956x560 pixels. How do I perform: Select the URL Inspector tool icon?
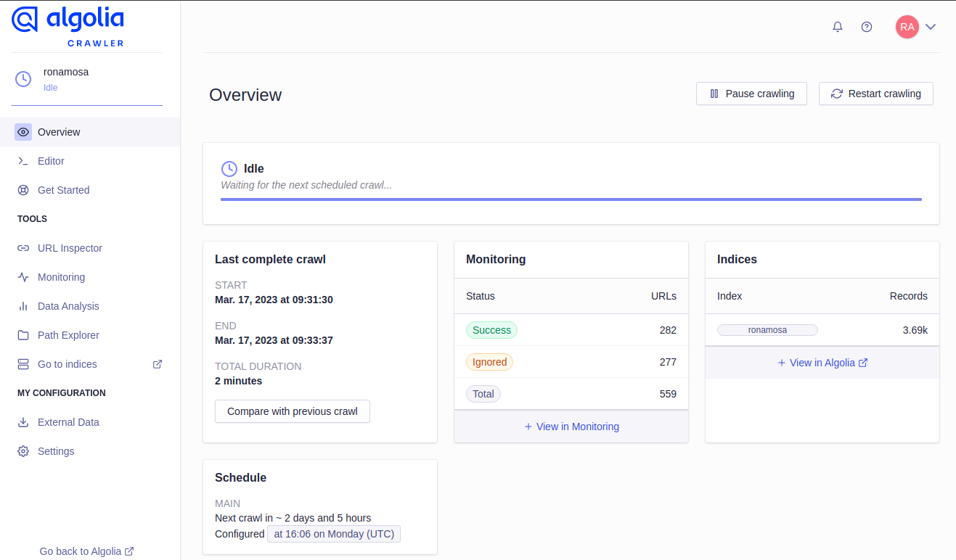coord(23,248)
